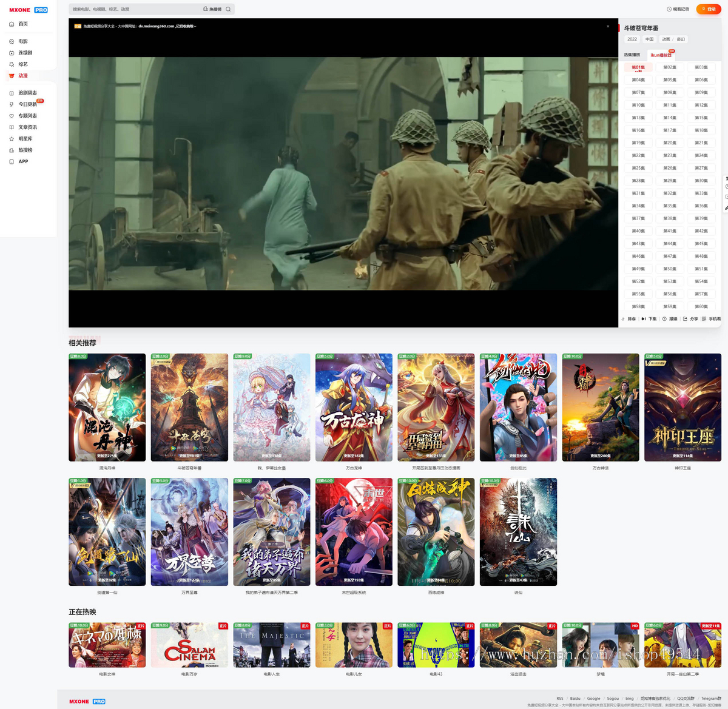Open 今日更新 today's updates

pyautogui.click(x=23, y=104)
